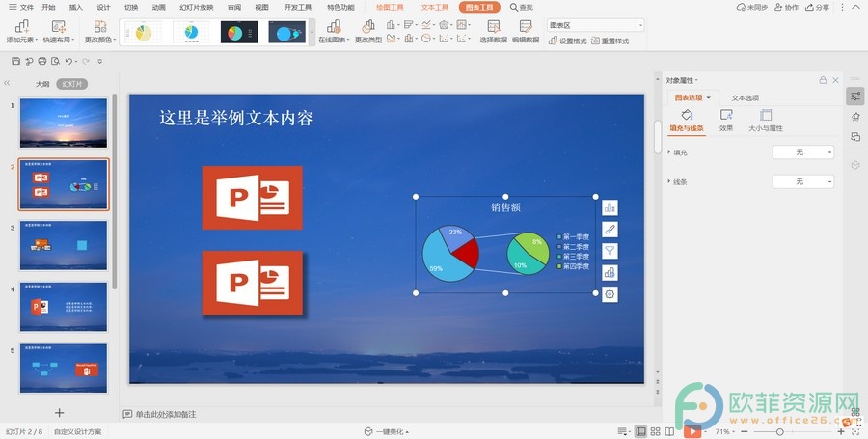Click the Change Chart Type (更改类型) icon
Screen dimensions: 868x439
[368, 26]
